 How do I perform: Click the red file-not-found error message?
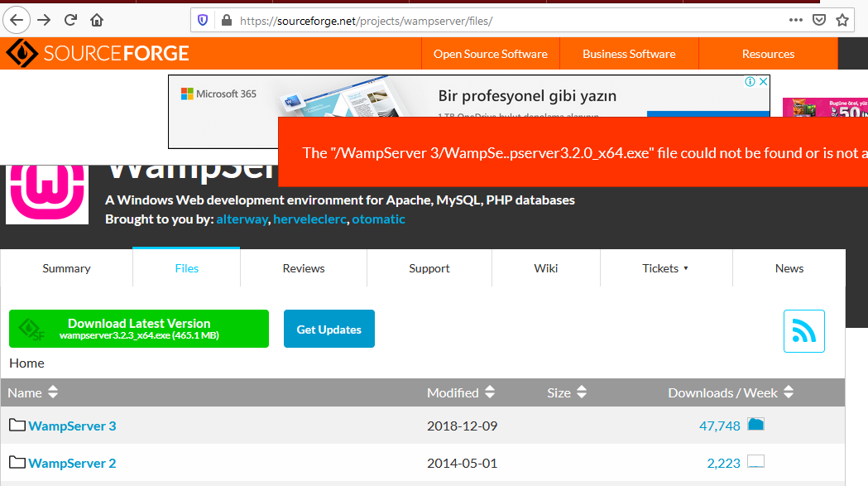tap(573, 152)
